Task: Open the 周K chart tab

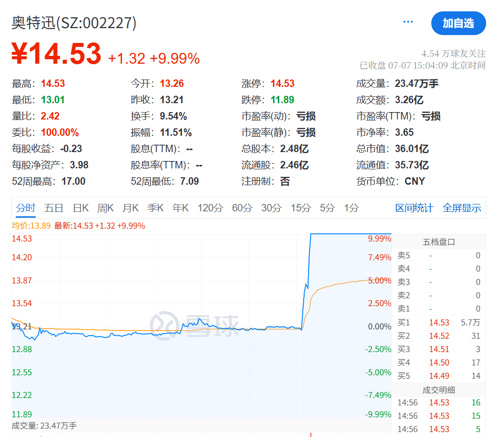Action: click(x=105, y=208)
